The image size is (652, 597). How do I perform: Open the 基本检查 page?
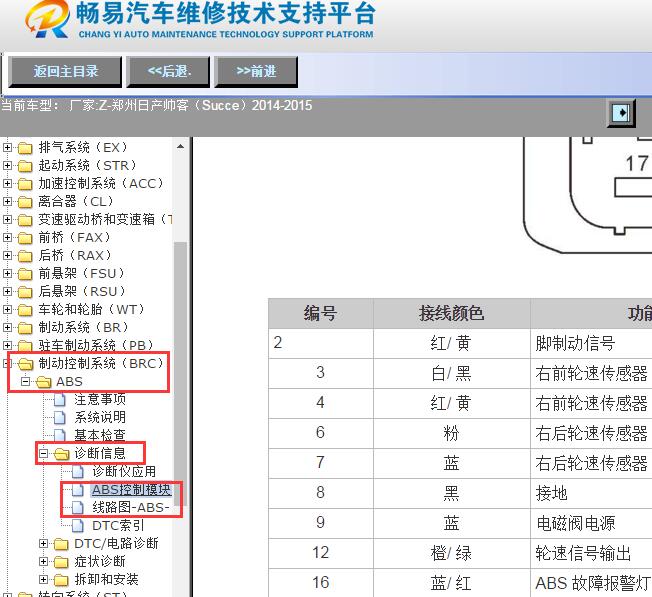point(100,435)
